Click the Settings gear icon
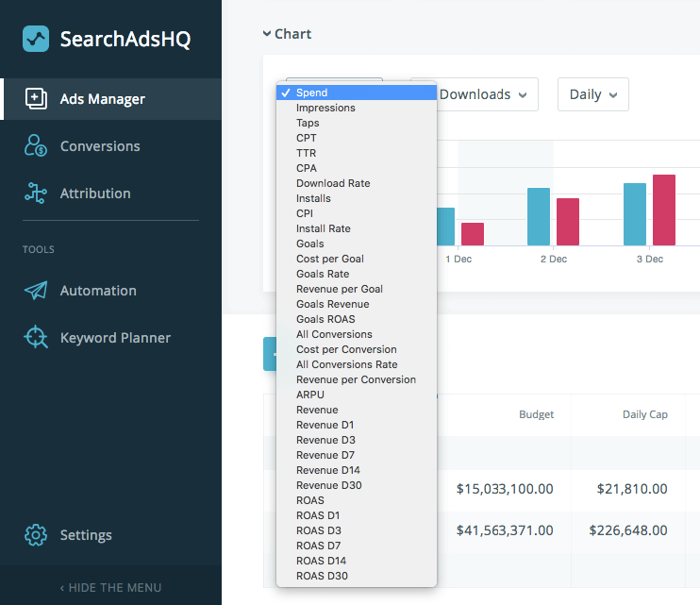This screenshot has width=700, height=605. tap(36, 535)
